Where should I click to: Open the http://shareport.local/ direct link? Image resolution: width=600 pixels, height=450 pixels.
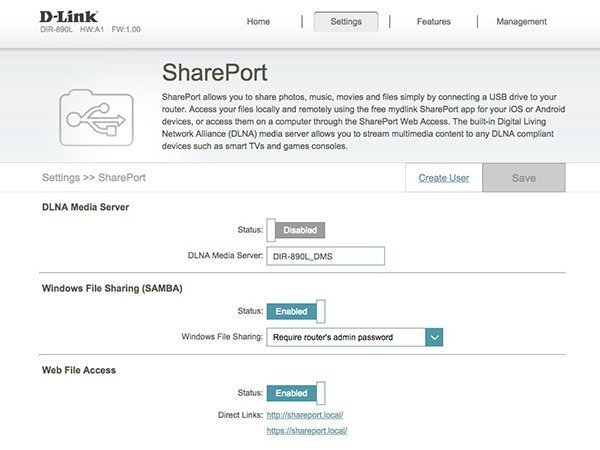point(305,415)
